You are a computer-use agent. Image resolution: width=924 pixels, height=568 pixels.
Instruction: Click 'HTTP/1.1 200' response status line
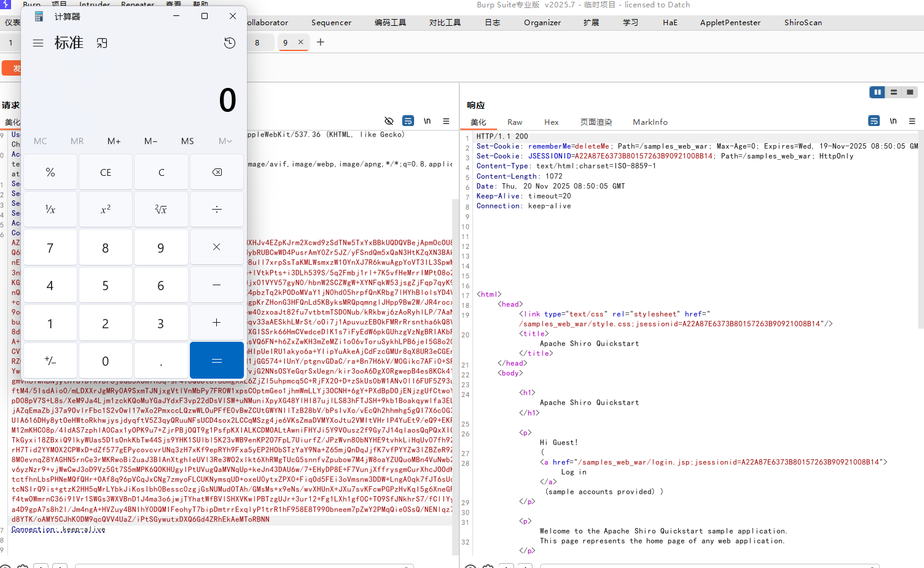tap(502, 136)
